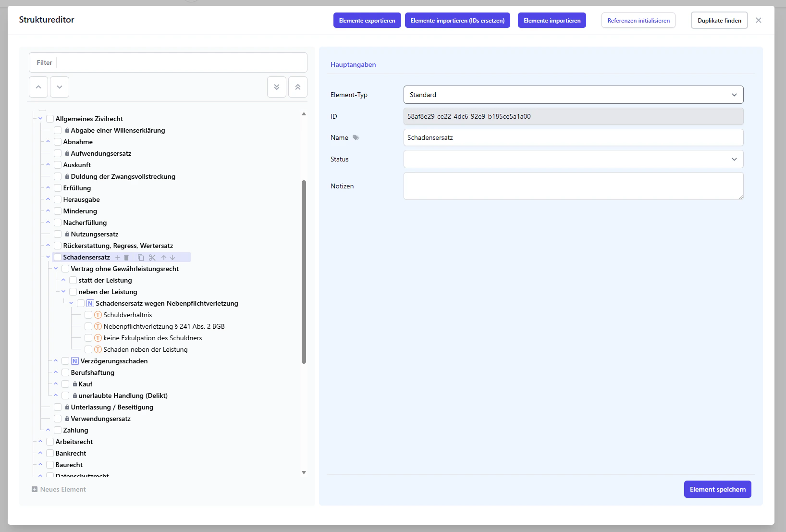Click lock icon of Duldung der Zwangsvollstreckung
The height and width of the screenshot is (532, 786).
(x=67, y=176)
